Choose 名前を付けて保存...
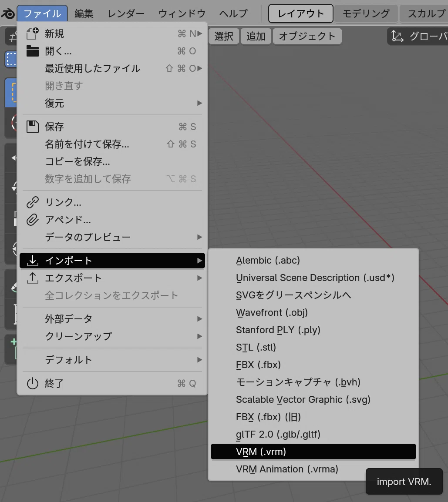This screenshot has width=448, height=502. point(112,144)
